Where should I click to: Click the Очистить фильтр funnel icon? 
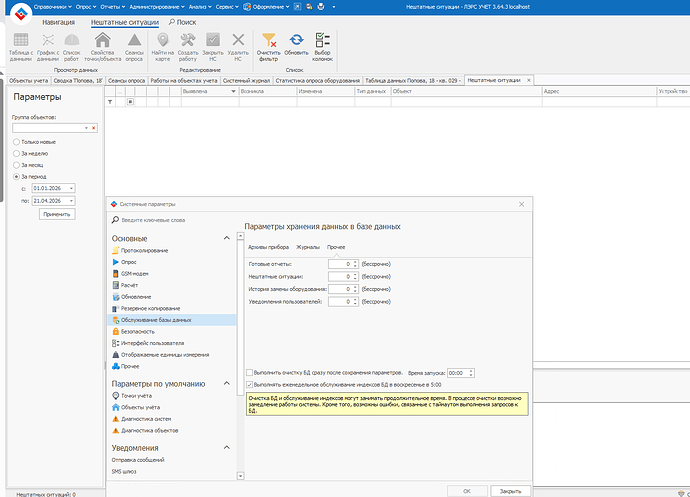tap(268, 40)
